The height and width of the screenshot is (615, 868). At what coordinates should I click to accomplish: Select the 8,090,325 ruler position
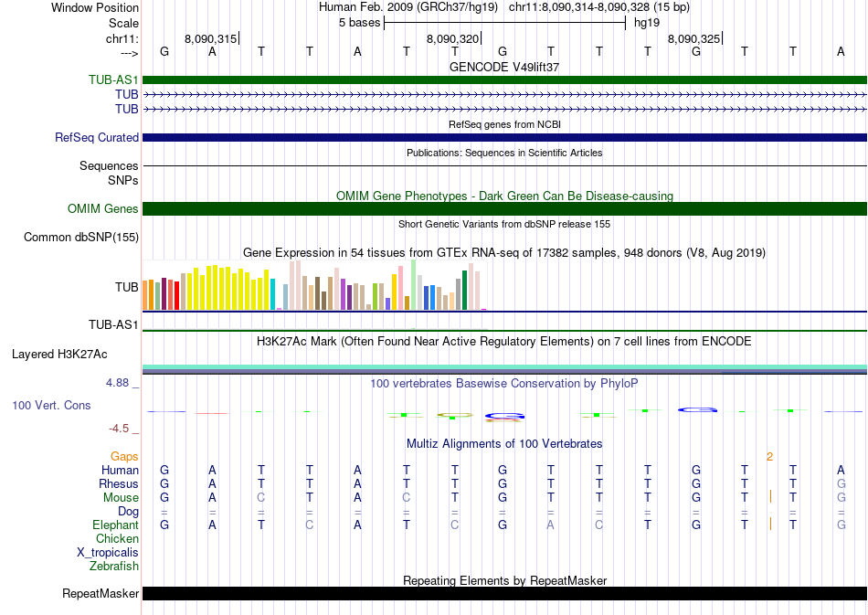(x=693, y=38)
